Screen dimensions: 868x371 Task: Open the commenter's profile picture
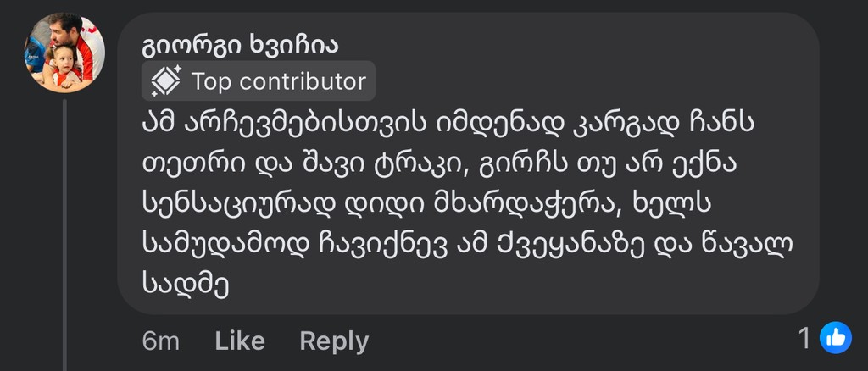(64, 53)
